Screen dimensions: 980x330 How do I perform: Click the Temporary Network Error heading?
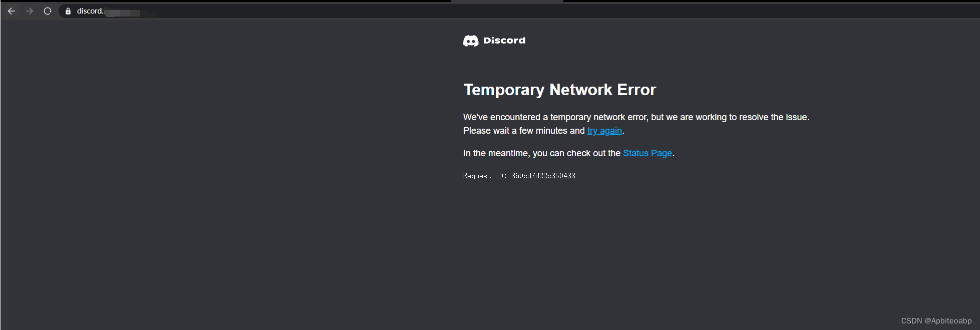[x=559, y=90]
